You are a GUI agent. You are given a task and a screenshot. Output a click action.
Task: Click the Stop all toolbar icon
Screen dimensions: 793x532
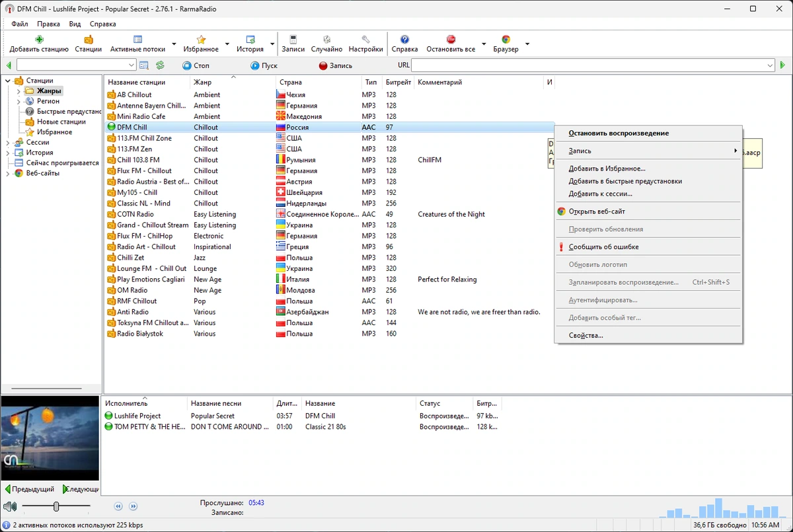pos(451,40)
